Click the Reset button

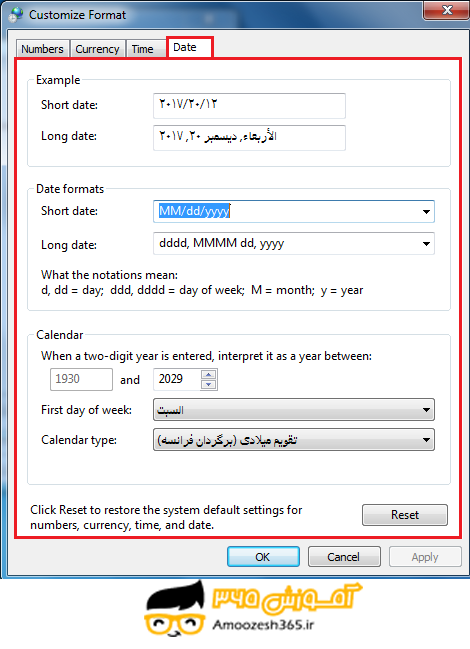pos(405,515)
